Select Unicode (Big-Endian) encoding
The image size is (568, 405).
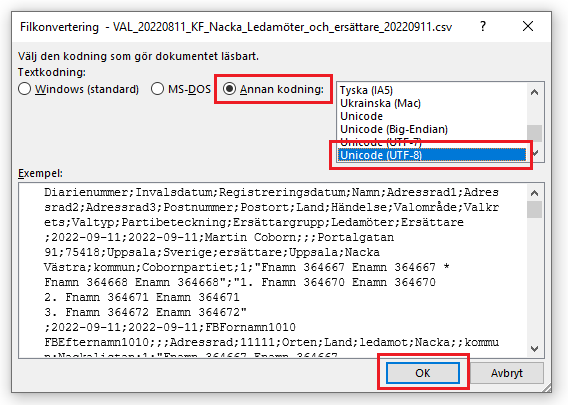(394, 129)
